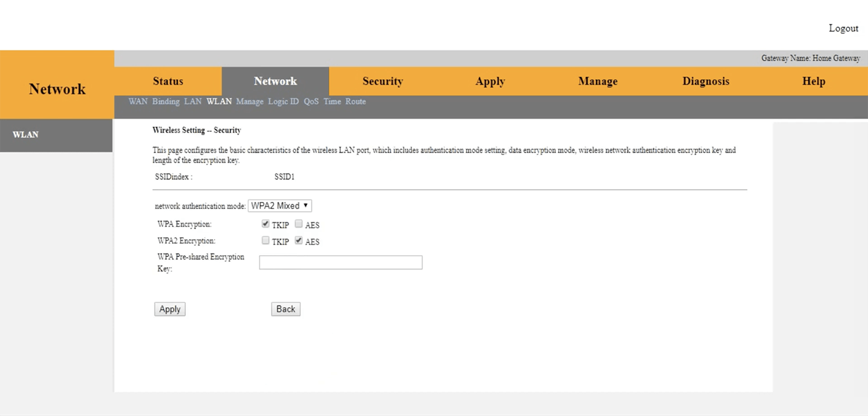Go to LAN settings submenu

(x=193, y=102)
